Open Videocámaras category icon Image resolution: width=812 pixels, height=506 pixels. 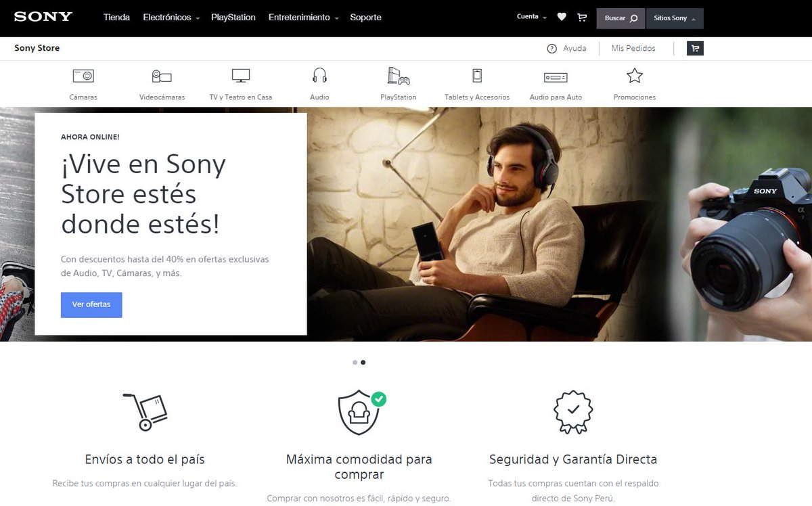click(x=162, y=76)
